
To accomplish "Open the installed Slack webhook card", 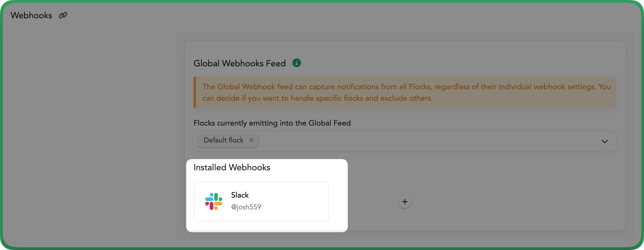I will click(261, 201).
